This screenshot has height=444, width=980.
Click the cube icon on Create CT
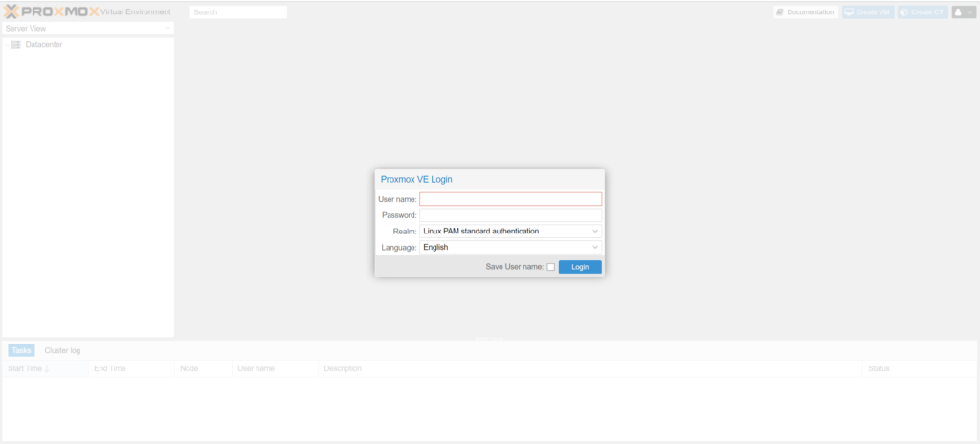tap(903, 11)
